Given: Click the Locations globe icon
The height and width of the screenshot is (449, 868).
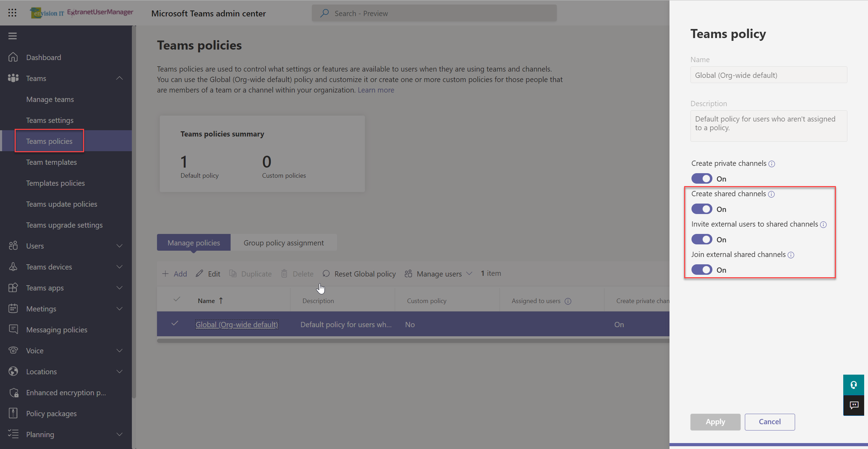Looking at the screenshot, I should coord(13,371).
